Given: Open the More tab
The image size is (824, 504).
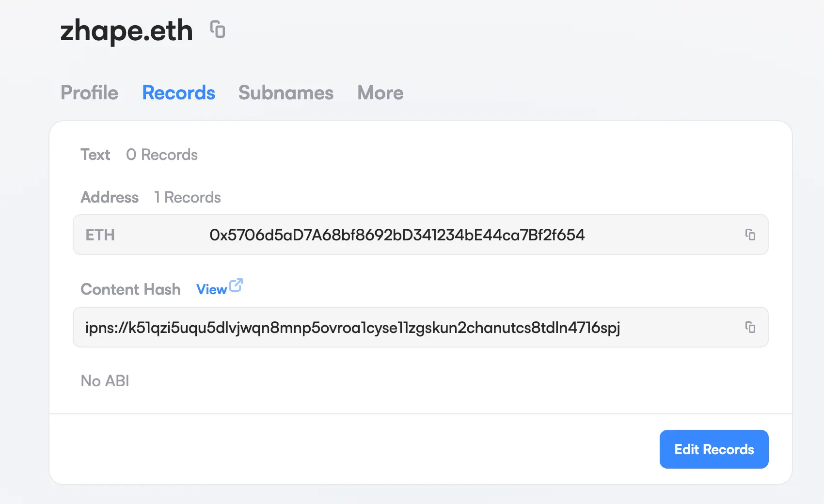Looking at the screenshot, I should (380, 93).
